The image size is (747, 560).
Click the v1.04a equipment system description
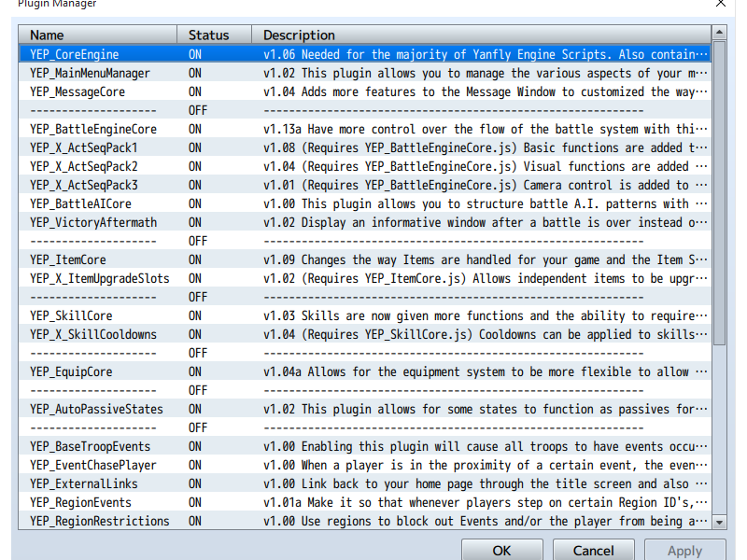(485, 371)
